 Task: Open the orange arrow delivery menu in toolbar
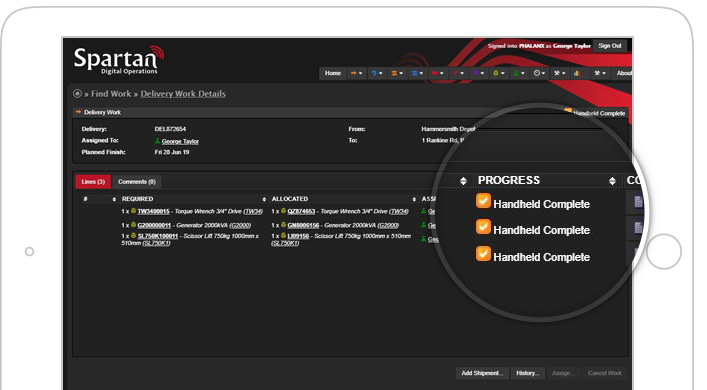point(356,73)
